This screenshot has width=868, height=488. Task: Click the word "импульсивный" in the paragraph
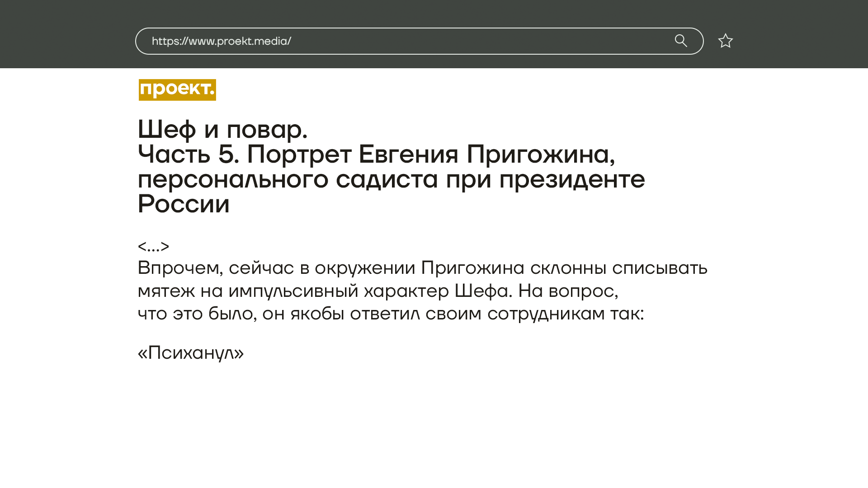(293, 291)
